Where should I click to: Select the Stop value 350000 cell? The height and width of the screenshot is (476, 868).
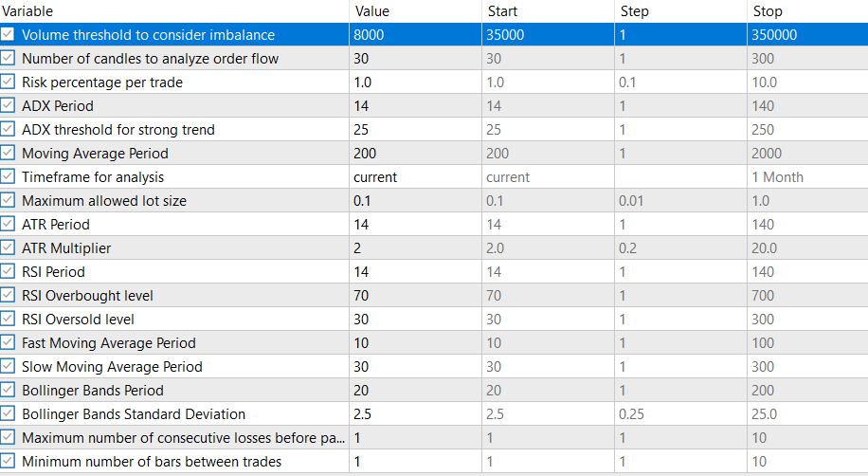tap(807, 34)
